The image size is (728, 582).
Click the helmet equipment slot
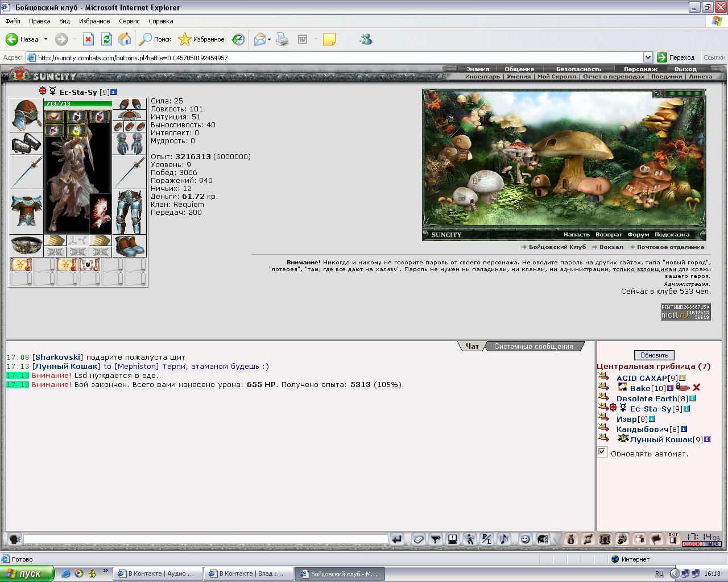[x=26, y=115]
